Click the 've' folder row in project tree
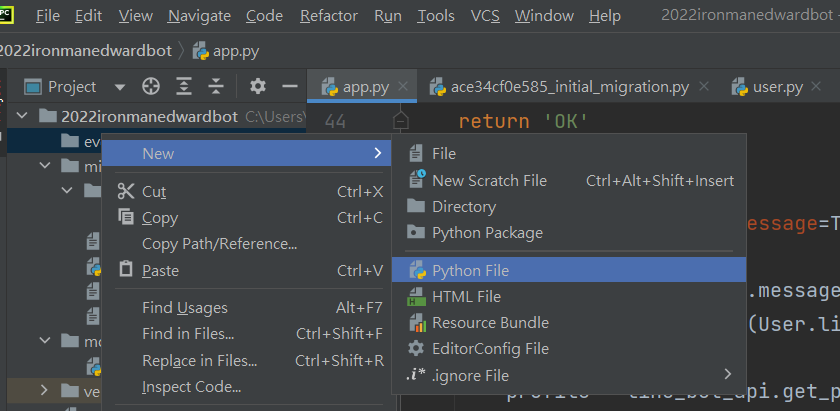Image resolution: width=840 pixels, height=411 pixels. click(x=55, y=391)
